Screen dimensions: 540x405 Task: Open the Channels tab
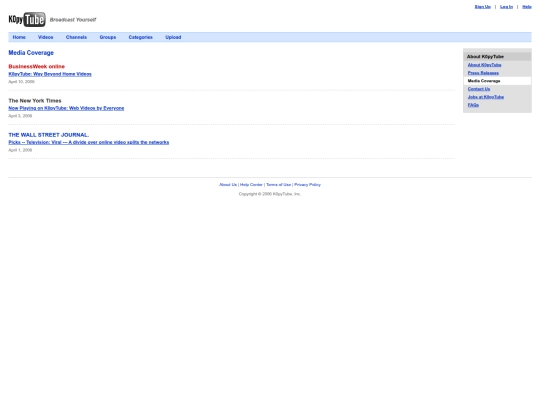[76, 37]
